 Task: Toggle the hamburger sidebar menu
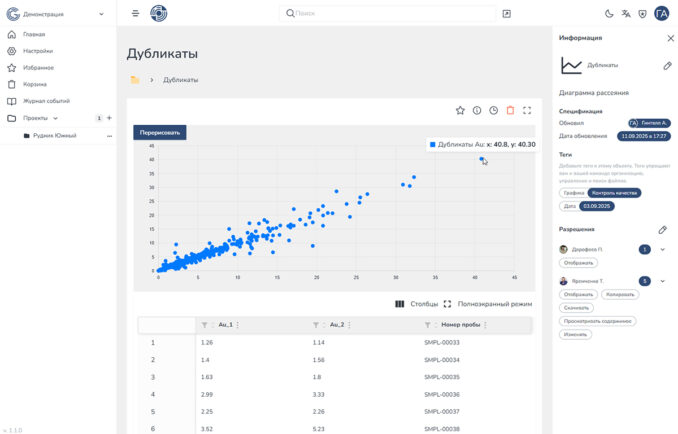pyautogui.click(x=135, y=14)
